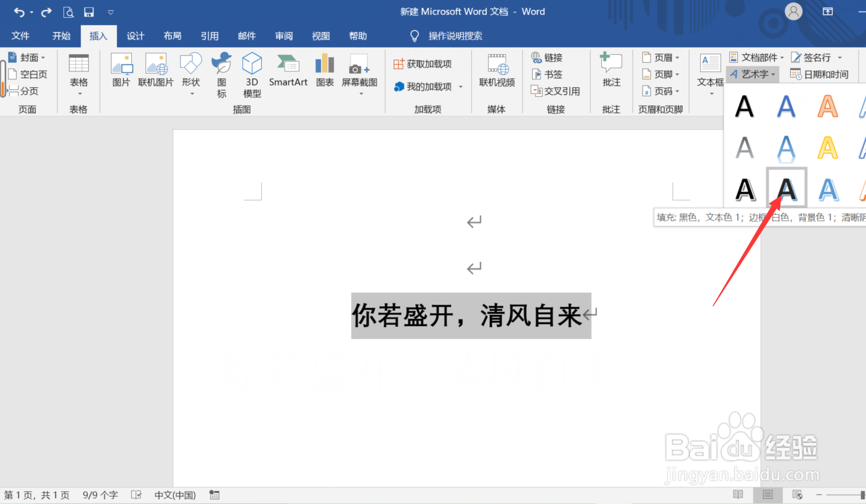Open the 形状 shapes gallery
This screenshot has height=504, width=866.
point(191,75)
